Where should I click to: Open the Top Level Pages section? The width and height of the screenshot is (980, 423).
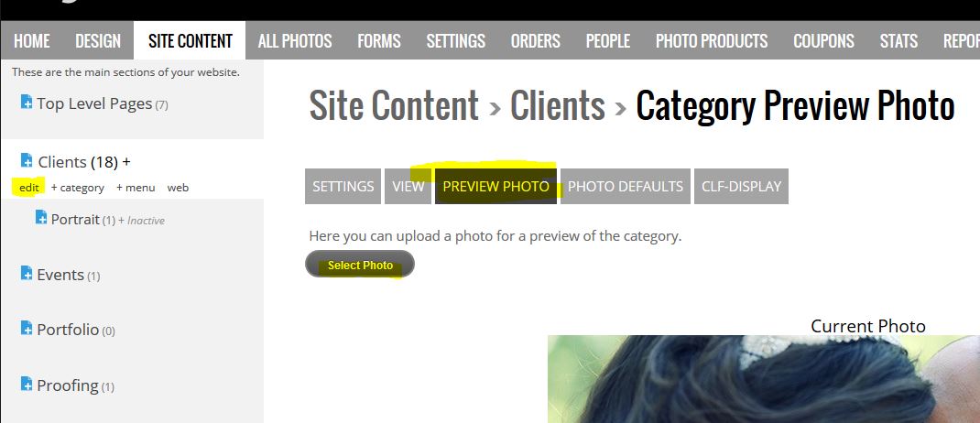point(94,103)
